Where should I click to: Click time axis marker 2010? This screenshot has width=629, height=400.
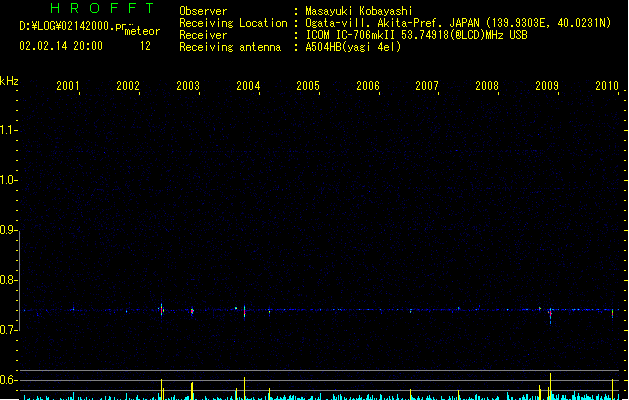tap(607, 85)
